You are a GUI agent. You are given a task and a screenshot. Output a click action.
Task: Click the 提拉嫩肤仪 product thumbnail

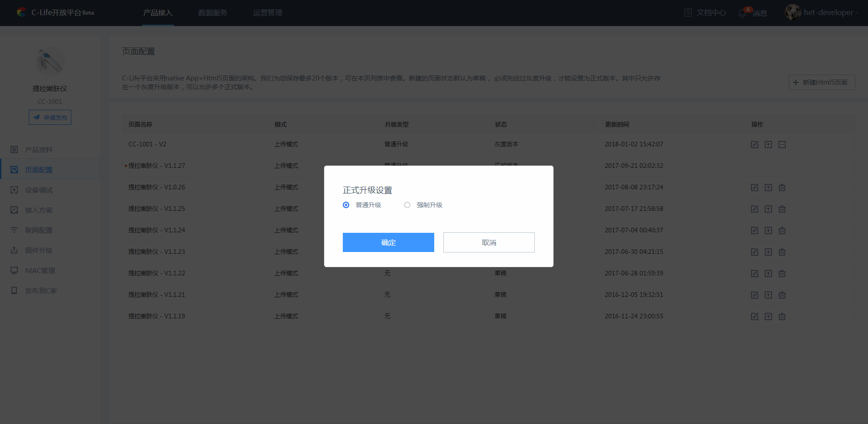point(50,60)
